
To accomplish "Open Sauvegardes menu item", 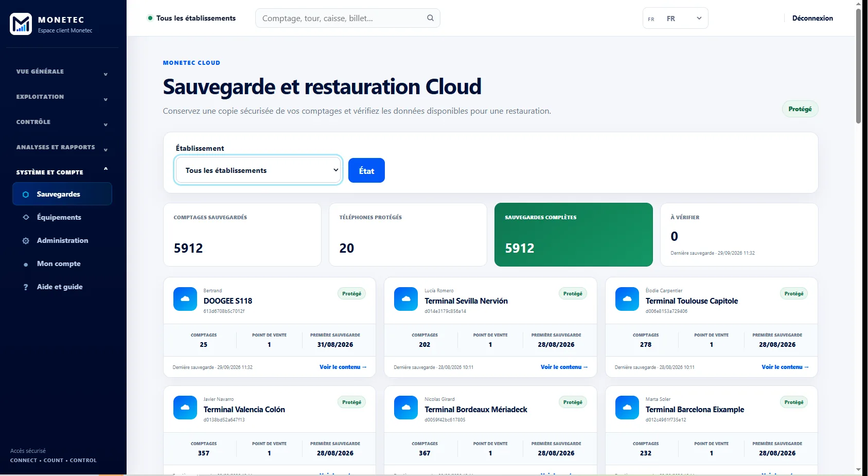I will (x=62, y=194).
